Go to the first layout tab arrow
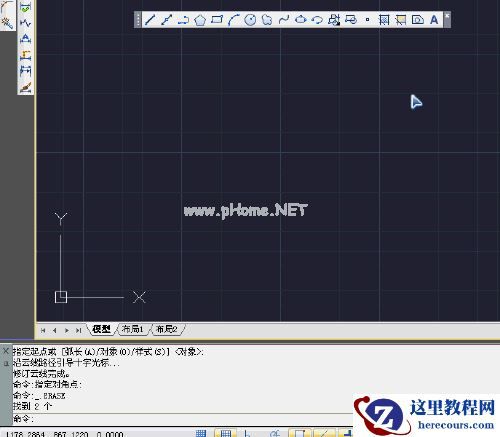Image resolution: width=500 pixels, height=437 pixels. (43, 330)
